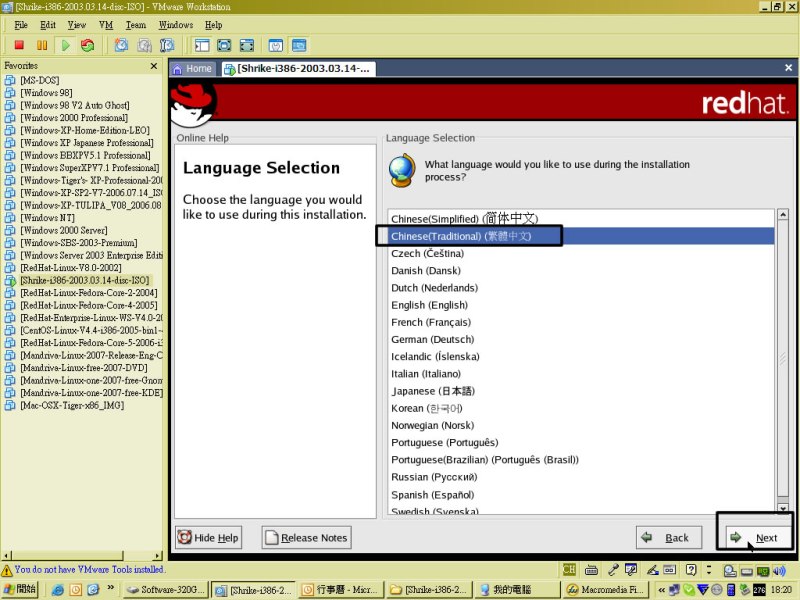Select Russian (Русский) language
The height and width of the screenshot is (600, 800).
click(x=581, y=477)
